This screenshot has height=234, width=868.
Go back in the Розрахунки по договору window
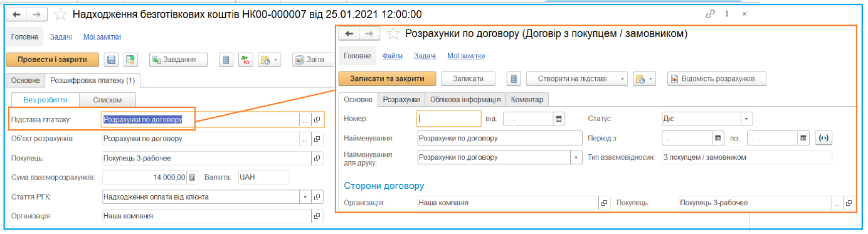pyautogui.click(x=349, y=34)
